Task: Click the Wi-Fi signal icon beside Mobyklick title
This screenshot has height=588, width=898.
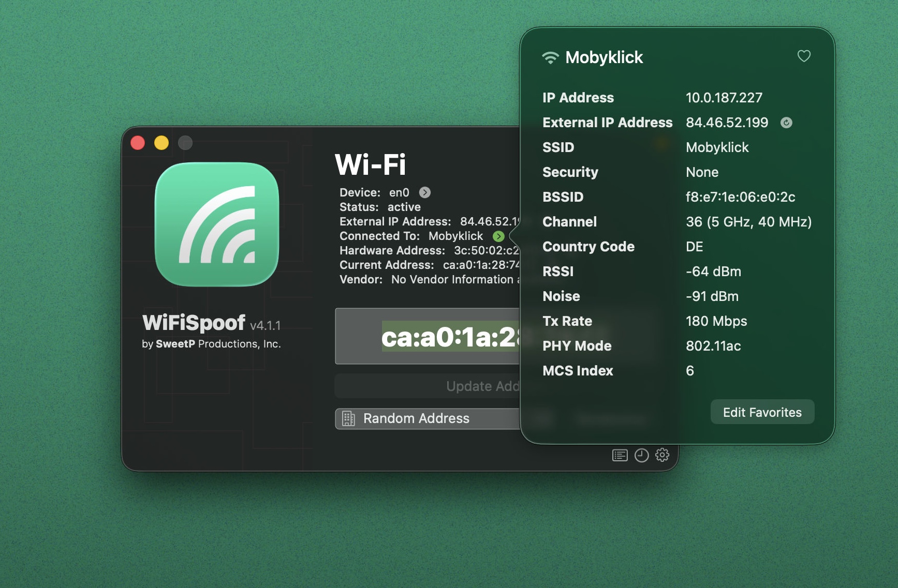Action: coord(550,57)
